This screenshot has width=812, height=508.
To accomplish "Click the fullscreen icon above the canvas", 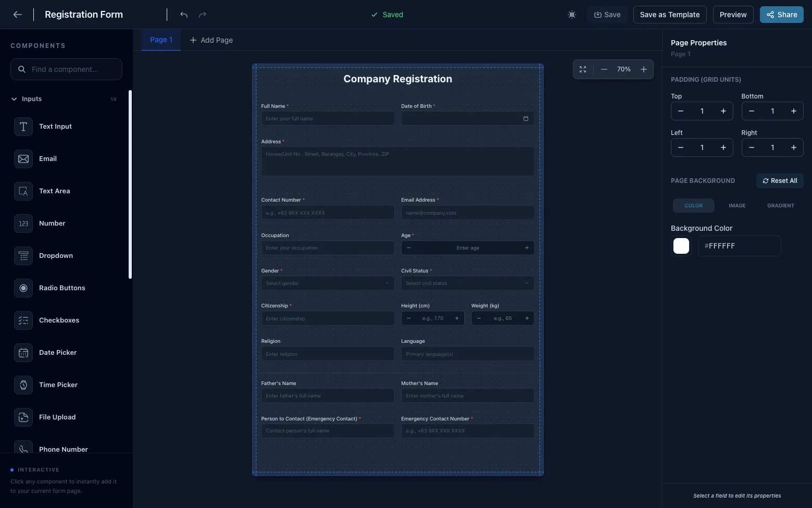I will coord(582,69).
